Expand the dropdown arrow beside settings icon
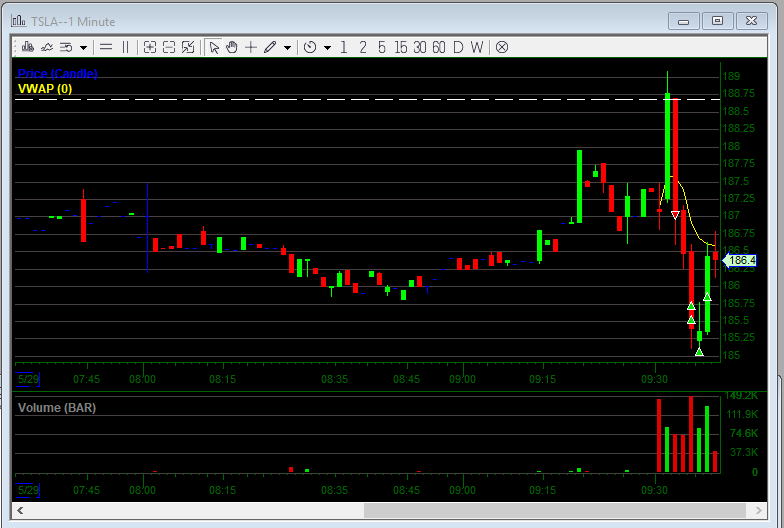Viewport: 784px width, 528px height. pyautogui.click(x=84, y=48)
